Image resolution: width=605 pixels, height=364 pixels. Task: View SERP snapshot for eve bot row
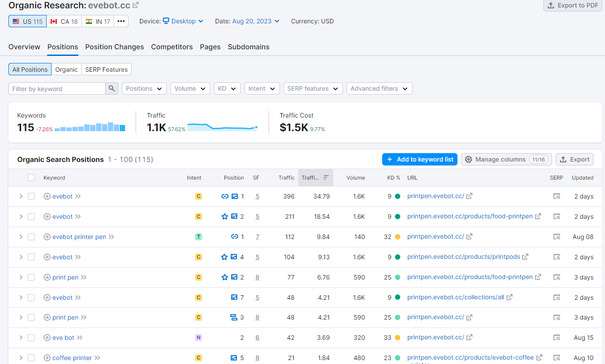coord(557,338)
